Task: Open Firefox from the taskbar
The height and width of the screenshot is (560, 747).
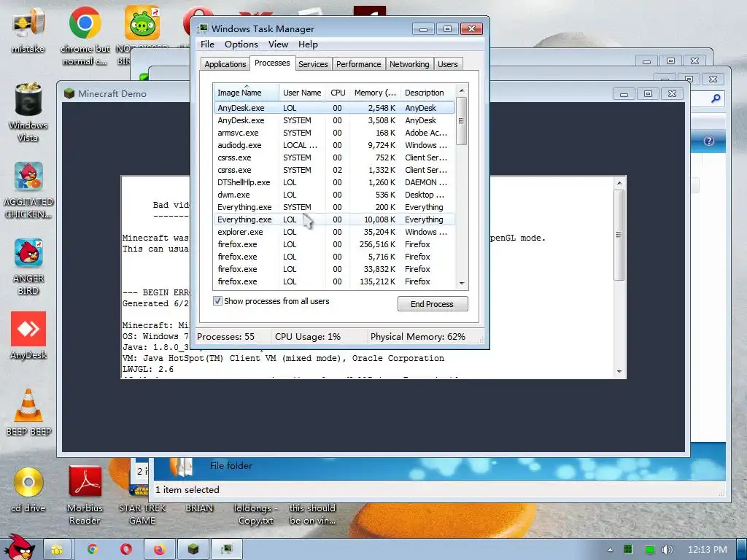Action: [159, 550]
